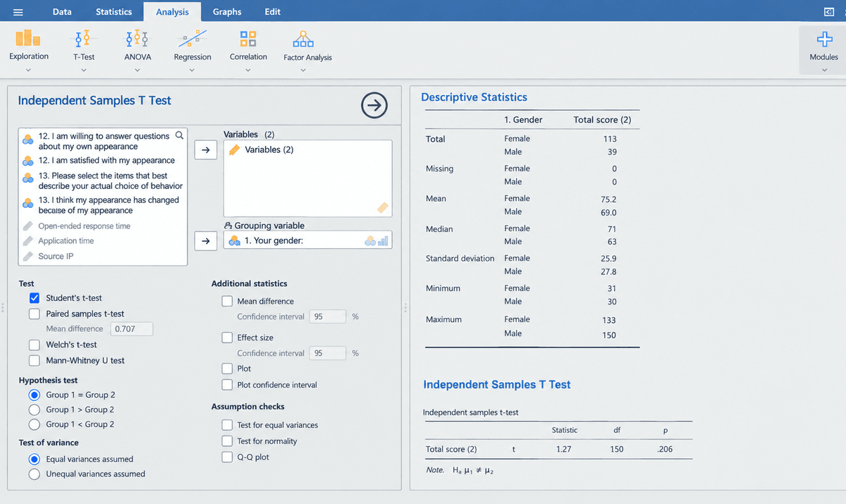Click the arrow button beside the Variables box

click(205, 150)
